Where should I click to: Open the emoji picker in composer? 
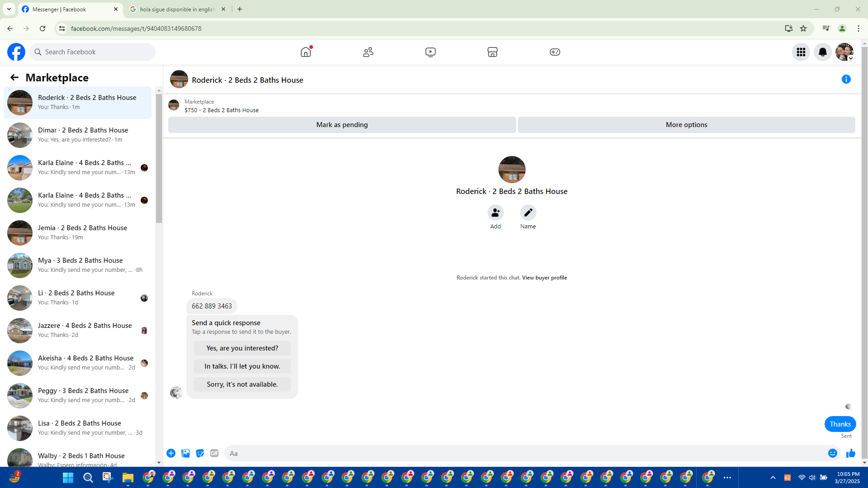click(x=833, y=453)
